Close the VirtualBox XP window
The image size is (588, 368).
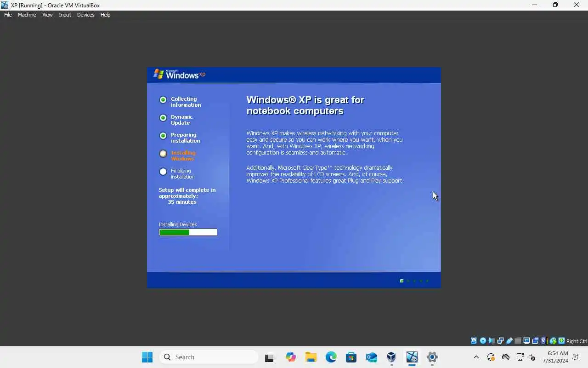tap(577, 5)
